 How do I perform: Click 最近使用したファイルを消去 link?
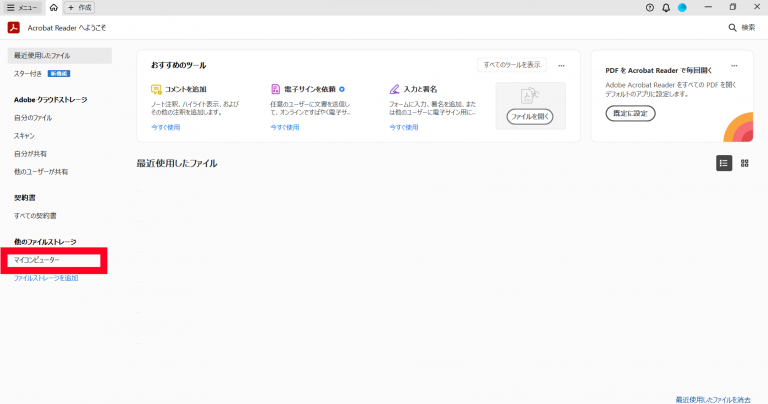[x=712, y=398]
